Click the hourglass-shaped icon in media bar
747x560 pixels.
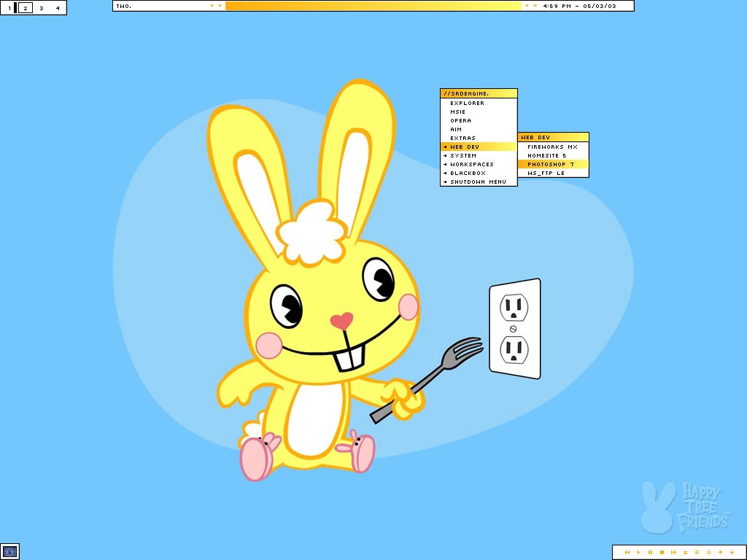point(685,553)
